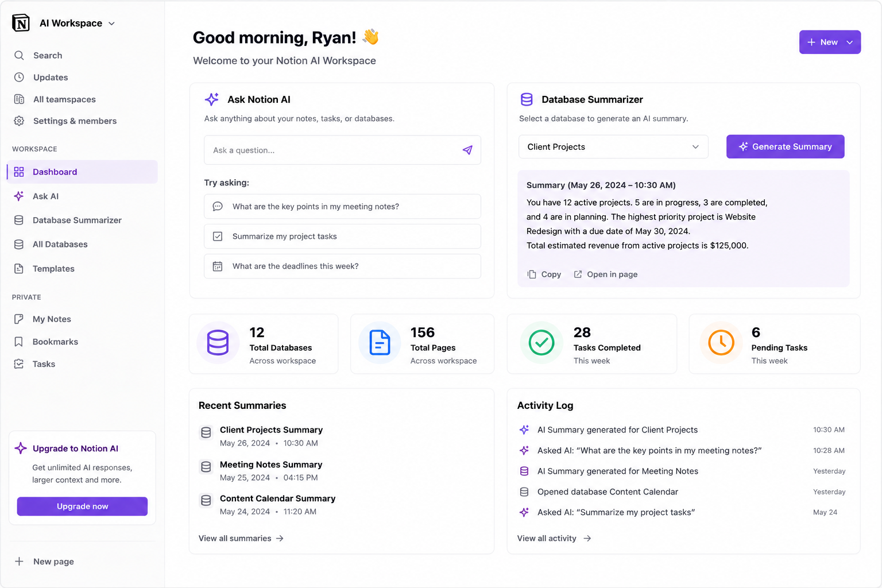Viewport: 882px width, 588px height.
Task: Click the Upgrade now button
Action: 82,506
